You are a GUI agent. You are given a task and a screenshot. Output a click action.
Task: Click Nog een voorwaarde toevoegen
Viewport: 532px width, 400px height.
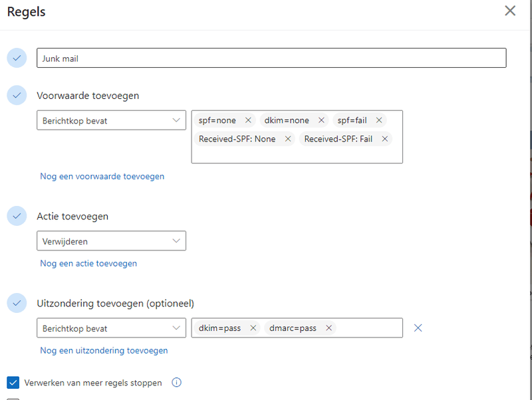[x=102, y=176]
